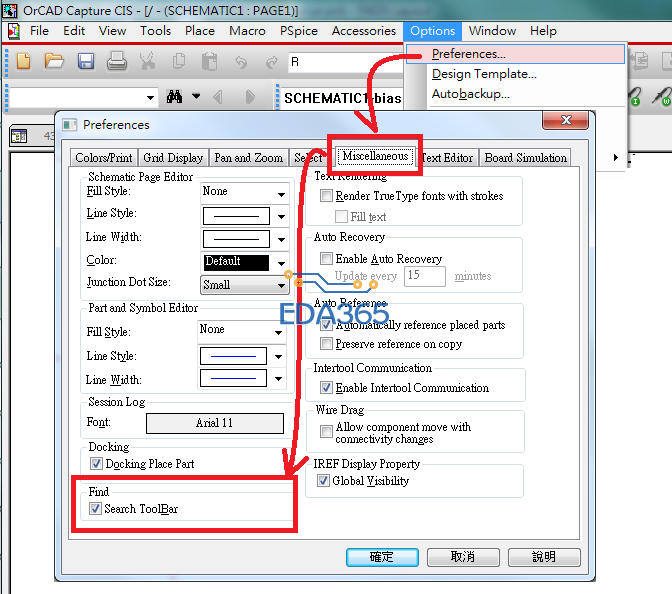Select Autobackup menu entry
672x594 pixels.
click(471, 94)
